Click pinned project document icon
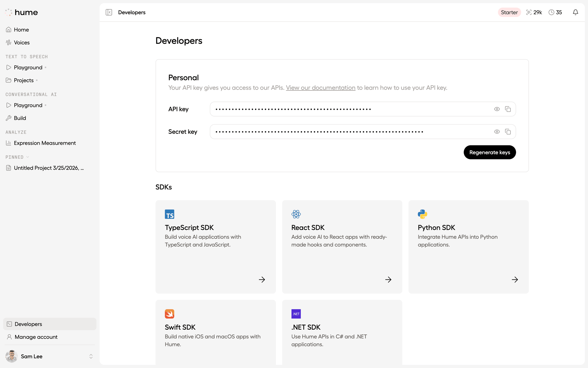This screenshot has height=368, width=588. tap(9, 168)
